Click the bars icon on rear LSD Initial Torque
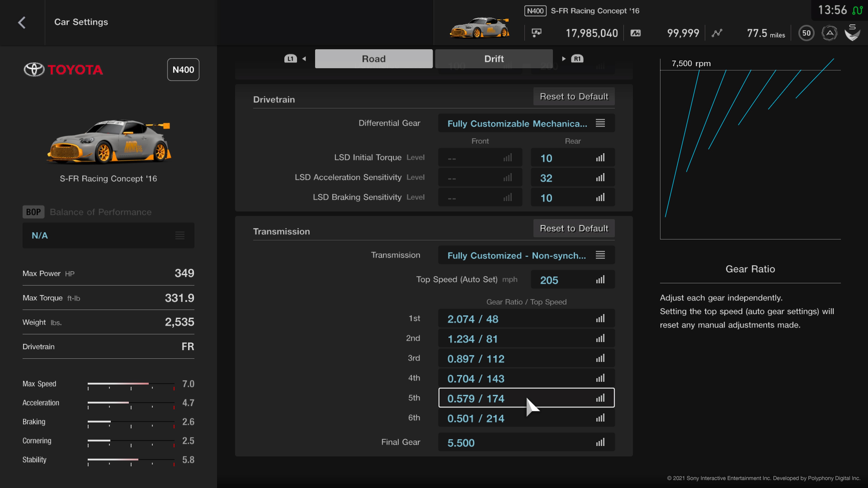The width and height of the screenshot is (868, 488). point(600,157)
